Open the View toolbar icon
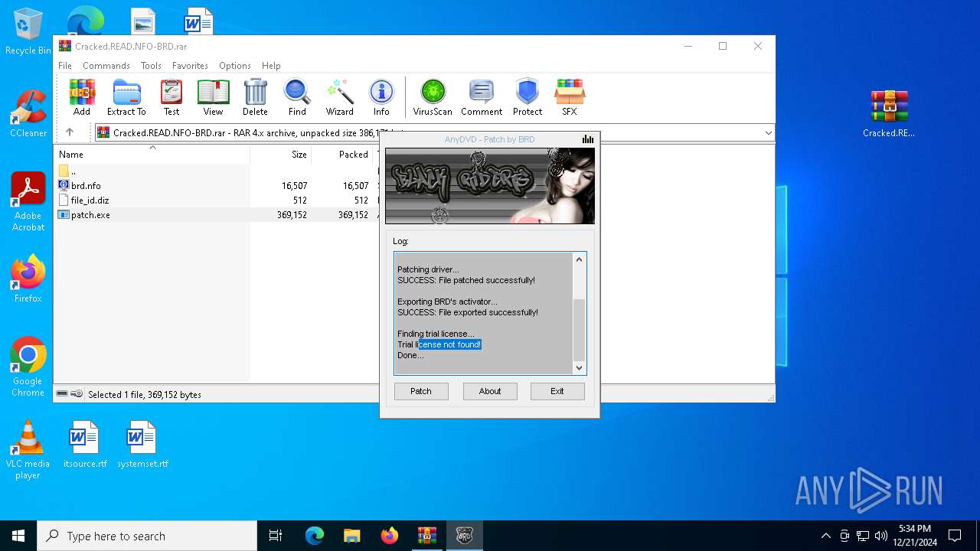This screenshot has width=980, height=551. point(213,97)
